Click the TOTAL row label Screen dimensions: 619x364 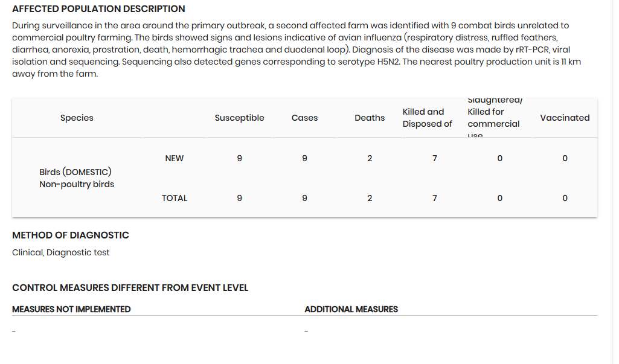[x=174, y=198]
